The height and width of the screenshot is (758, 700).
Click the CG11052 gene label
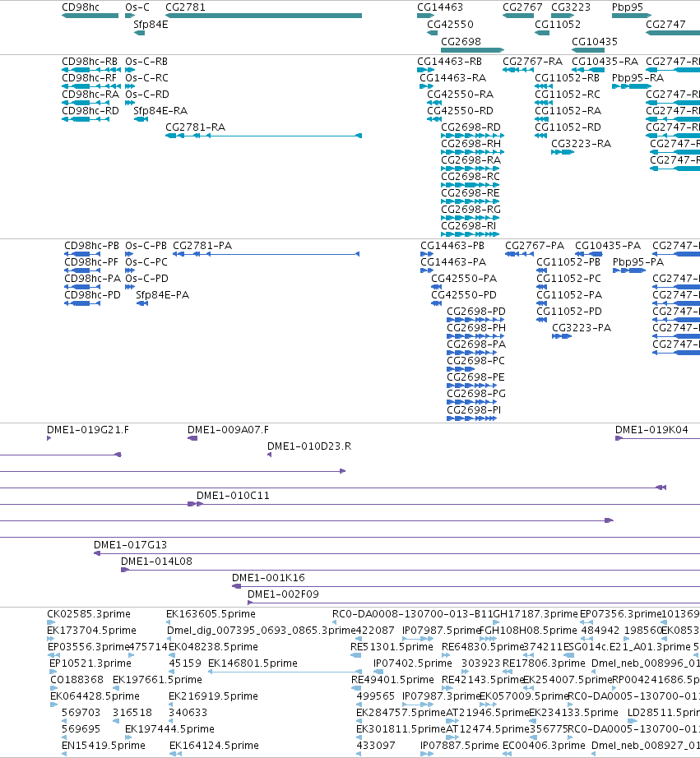(558, 25)
